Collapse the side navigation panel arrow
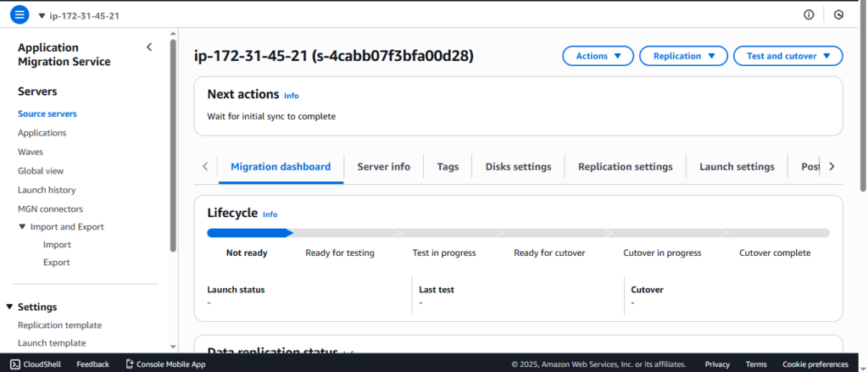 tap(149, 47)
